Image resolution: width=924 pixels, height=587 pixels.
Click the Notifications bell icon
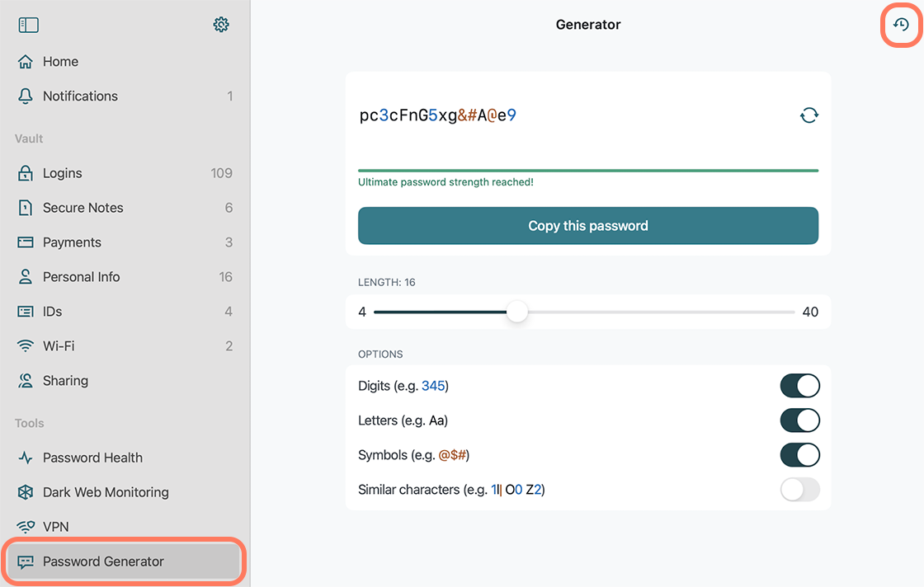pos(26,96)
